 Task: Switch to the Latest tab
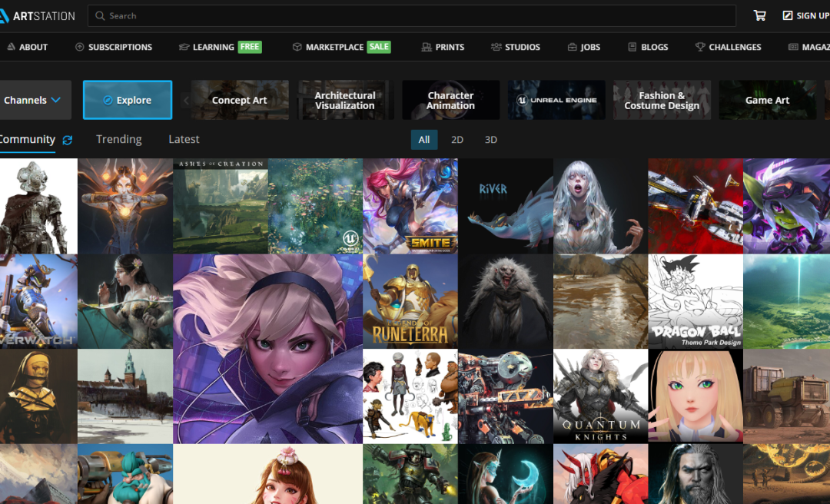point(184,139)
